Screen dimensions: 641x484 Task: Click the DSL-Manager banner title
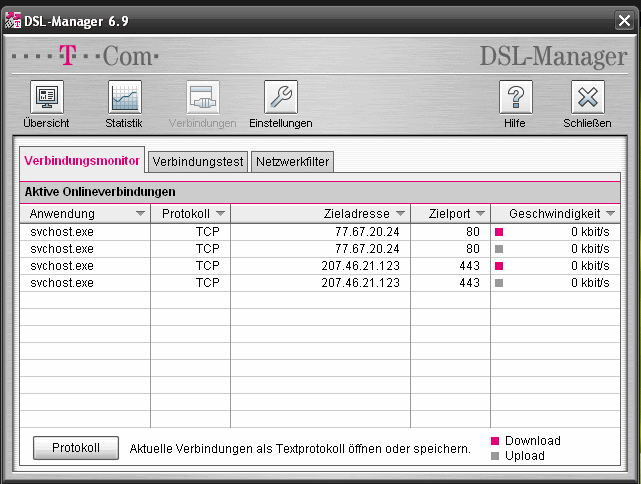pos(553,56)
